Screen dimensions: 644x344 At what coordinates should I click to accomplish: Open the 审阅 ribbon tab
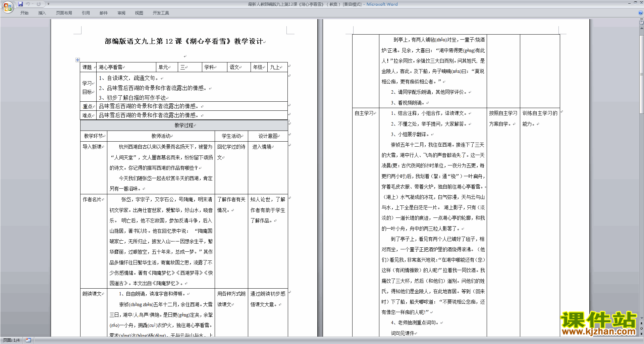point(121,13)
